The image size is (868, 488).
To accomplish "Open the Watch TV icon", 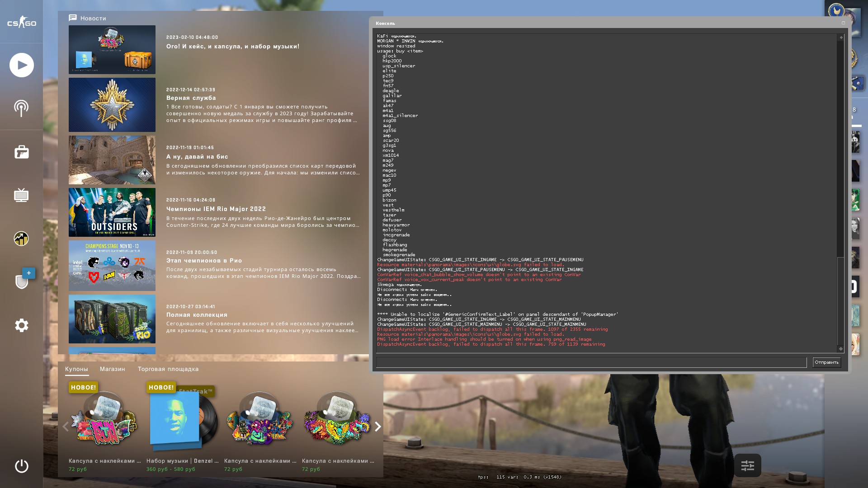I will (x=21, y=195).
